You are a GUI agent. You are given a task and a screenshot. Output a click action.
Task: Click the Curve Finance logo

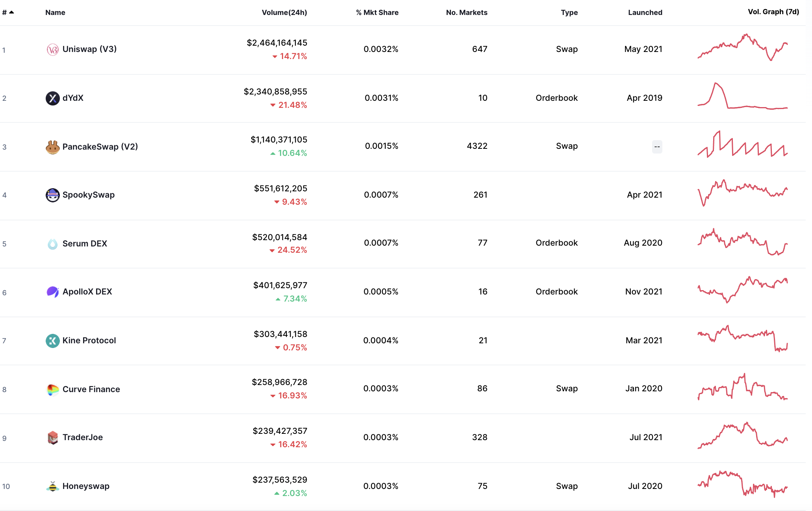click(x=52, y=389)
